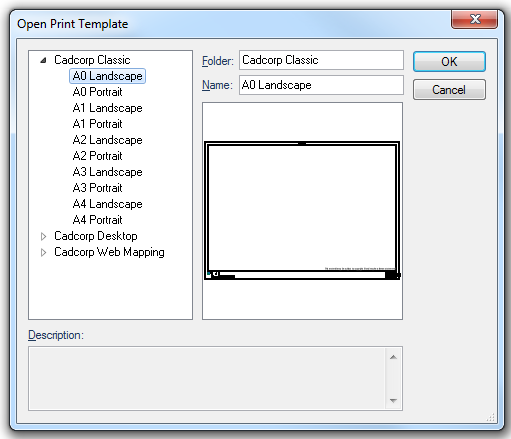Close the Open Print Template dialog
This screenshot has height=439, width=511.
tap(475, 19)
